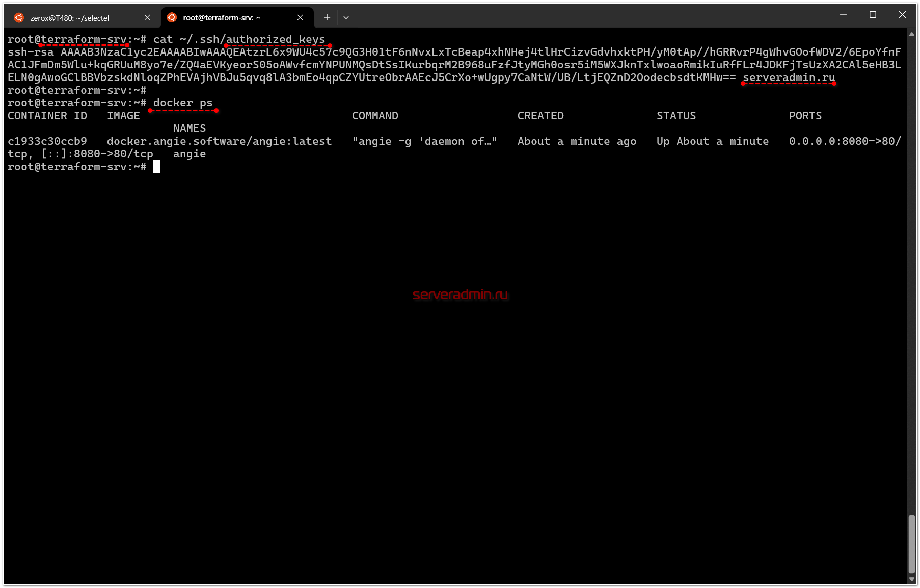This screenshot has width=920, height=588.
Task: Click the authorized_keys path in first command
Action: (x=275, y=39)
